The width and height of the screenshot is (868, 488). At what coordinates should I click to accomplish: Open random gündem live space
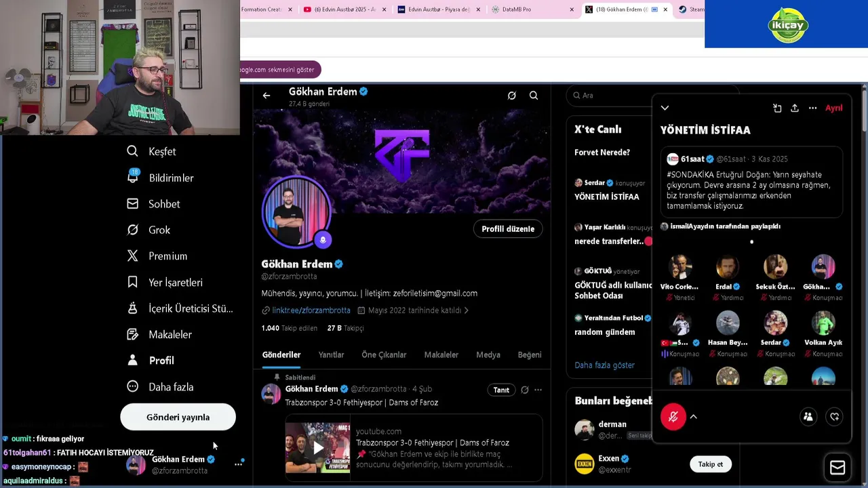[605, 332]
